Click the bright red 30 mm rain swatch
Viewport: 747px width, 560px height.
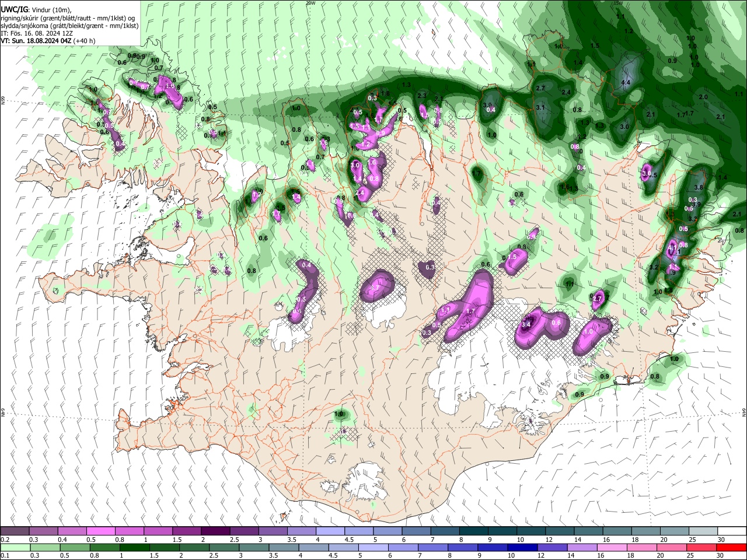(731, 547)
